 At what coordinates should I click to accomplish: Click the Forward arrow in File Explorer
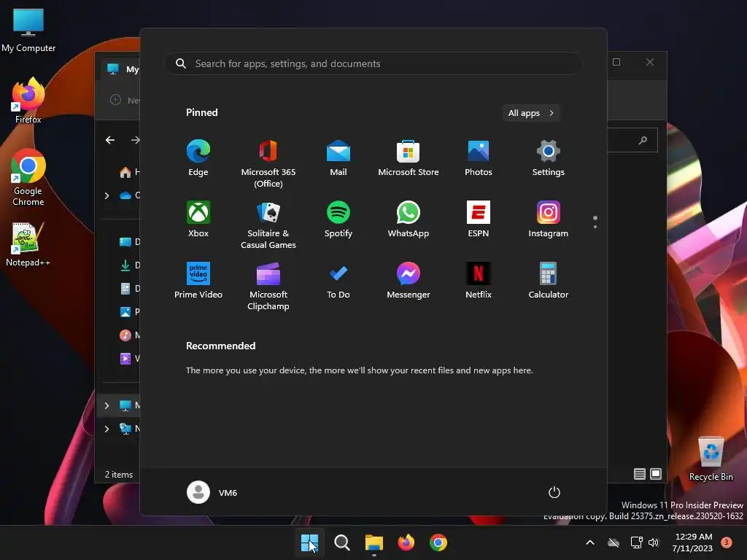(135, 140)
